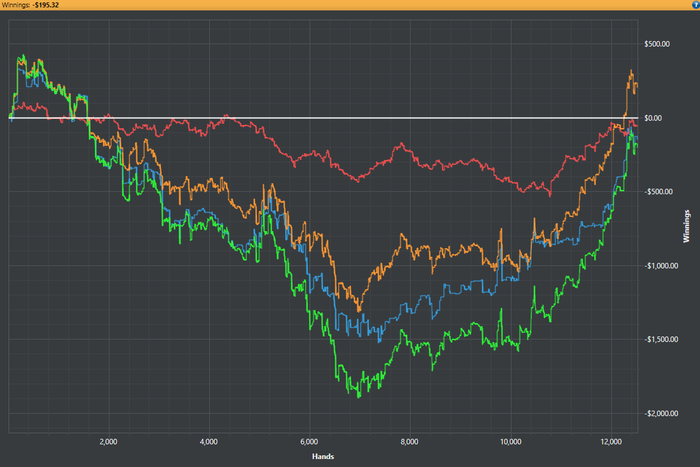Click the Hands axis title
The image size is (700, 467).
323,456
